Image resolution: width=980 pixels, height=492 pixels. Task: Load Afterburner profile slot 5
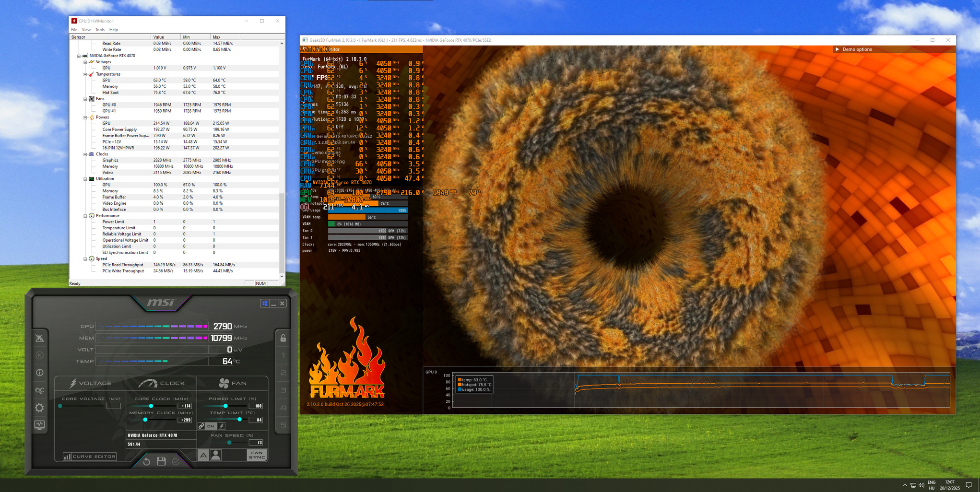(283, 425)
